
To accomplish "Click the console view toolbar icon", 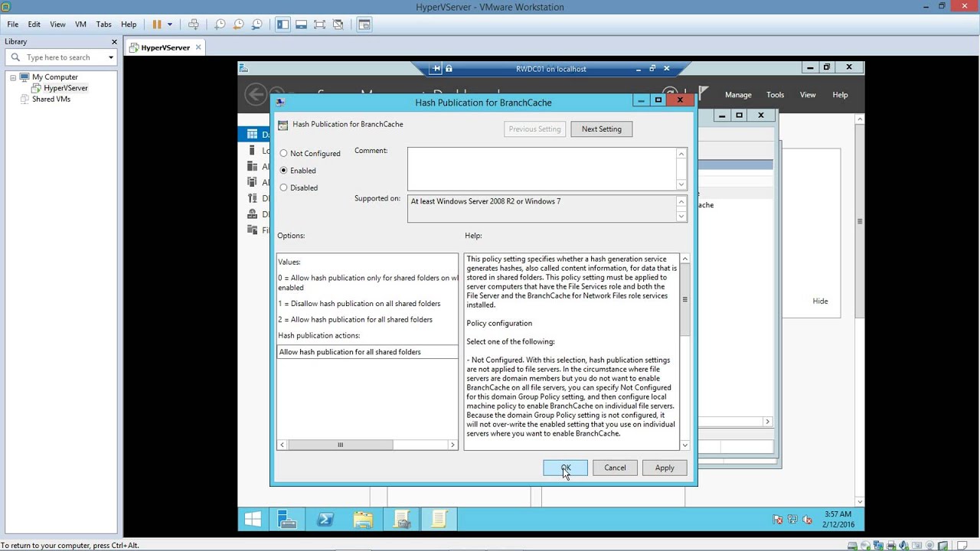I will tap(364, 24).
